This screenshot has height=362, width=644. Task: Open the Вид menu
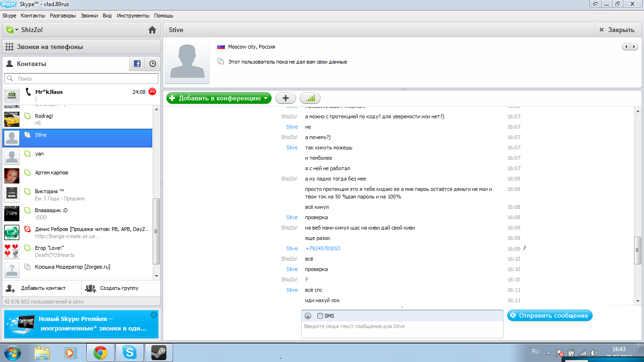click(107, 16)
